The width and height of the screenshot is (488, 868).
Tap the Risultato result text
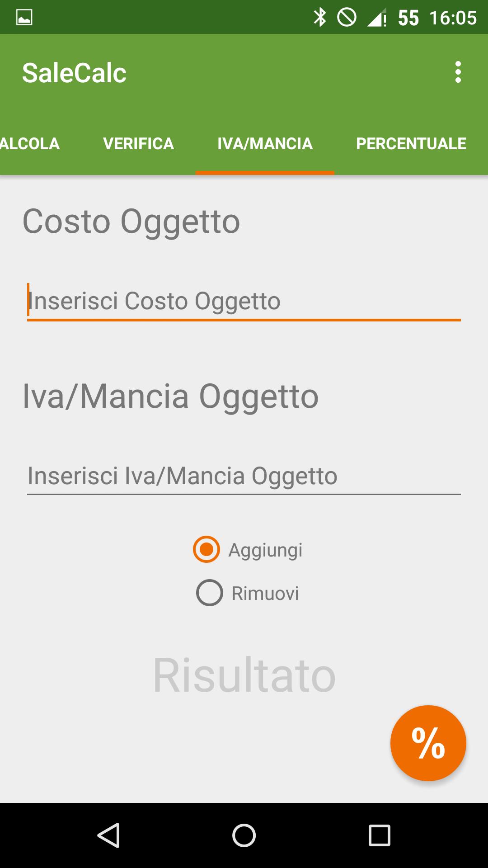coord(244,675)
